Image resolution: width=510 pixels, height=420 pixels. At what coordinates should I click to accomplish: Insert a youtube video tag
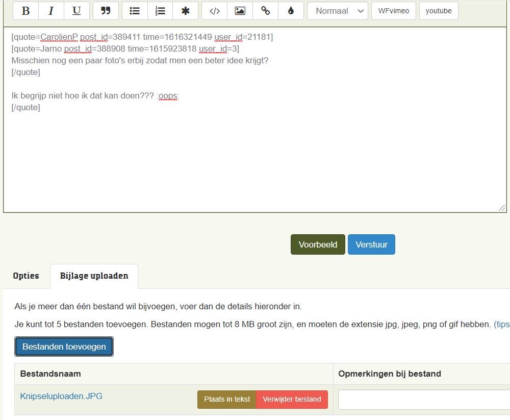[439, 11]
